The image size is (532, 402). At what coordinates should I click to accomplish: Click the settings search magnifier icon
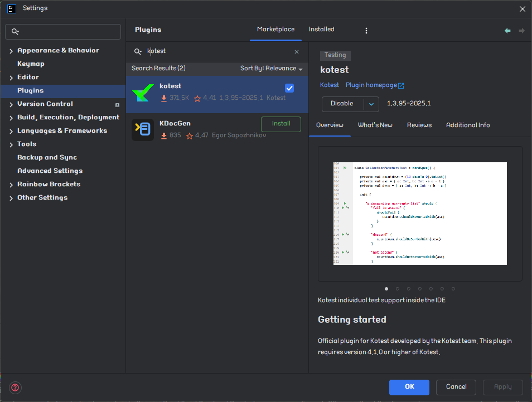pos(15,32)
